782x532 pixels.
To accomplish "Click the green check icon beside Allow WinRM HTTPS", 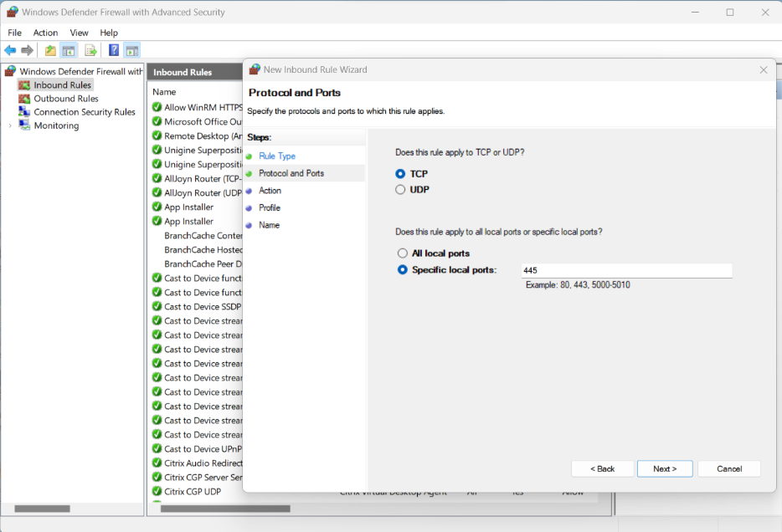I will point(157,107).
